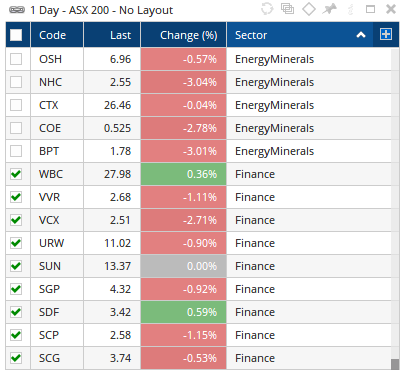Image resolution: width=400 pixels, height=370 pixels.
Task: Click the diamond icon in title bar
Action: [309, 9]
